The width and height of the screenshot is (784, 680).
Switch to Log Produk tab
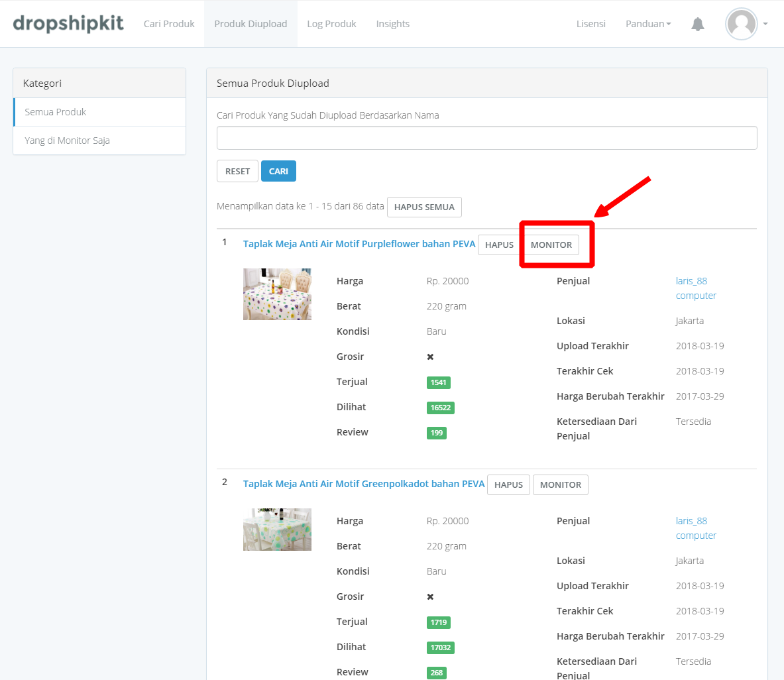331,24
